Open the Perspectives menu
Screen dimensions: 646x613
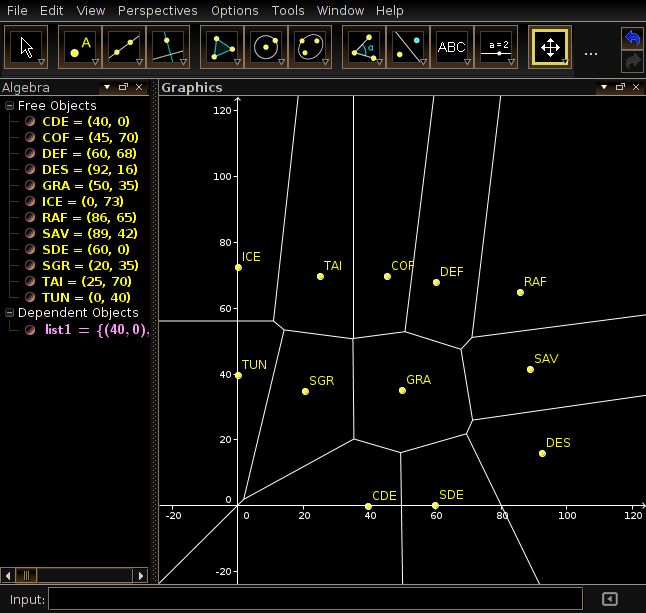click(x=157, y=10)
